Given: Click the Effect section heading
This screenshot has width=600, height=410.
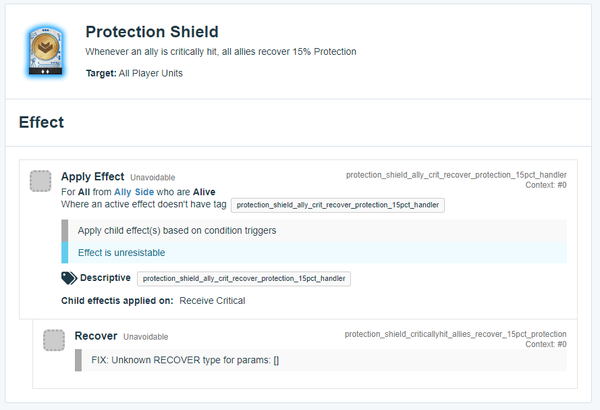Looking at the screenshot, I should click(41, 123).
